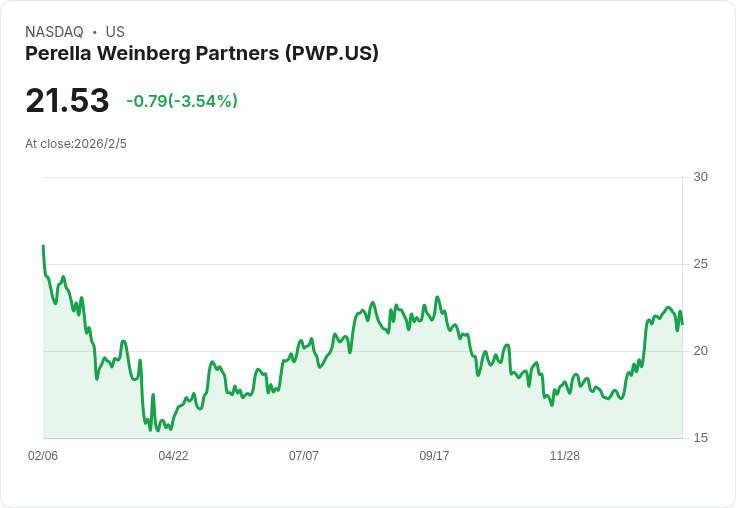Click the horizontal gridline at the 30 level
This screenshot has width=736, height=508.
pyautogui.click(x=360, y=178)
